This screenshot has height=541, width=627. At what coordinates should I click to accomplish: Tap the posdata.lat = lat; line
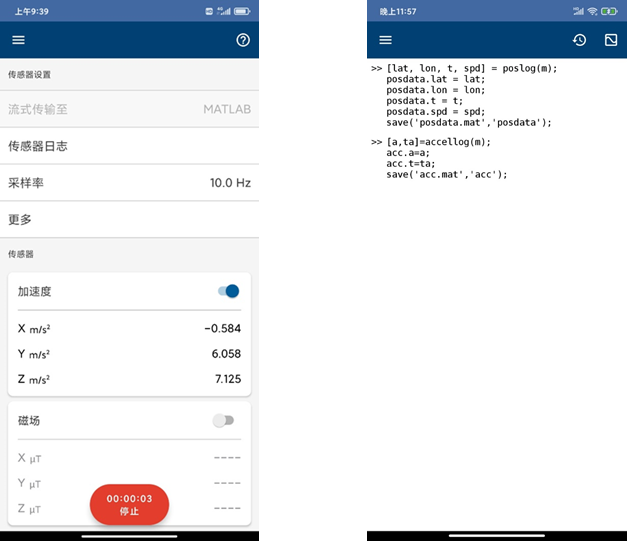[x=435, y=79]
